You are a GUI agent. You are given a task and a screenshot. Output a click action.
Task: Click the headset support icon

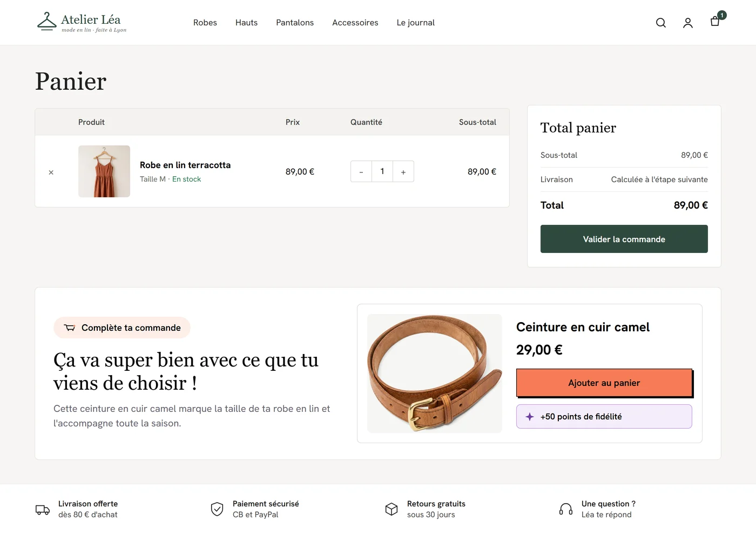[566, 509]
